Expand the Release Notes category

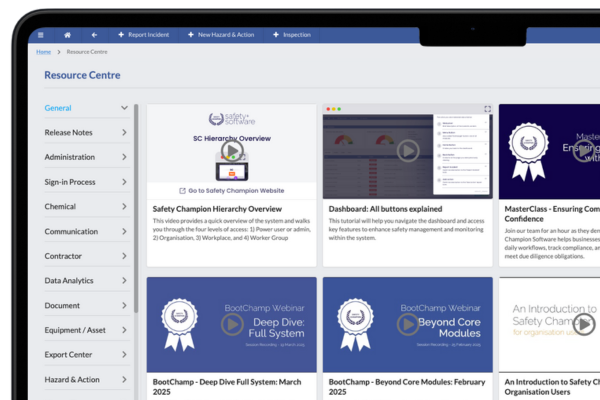click(124, 132)
